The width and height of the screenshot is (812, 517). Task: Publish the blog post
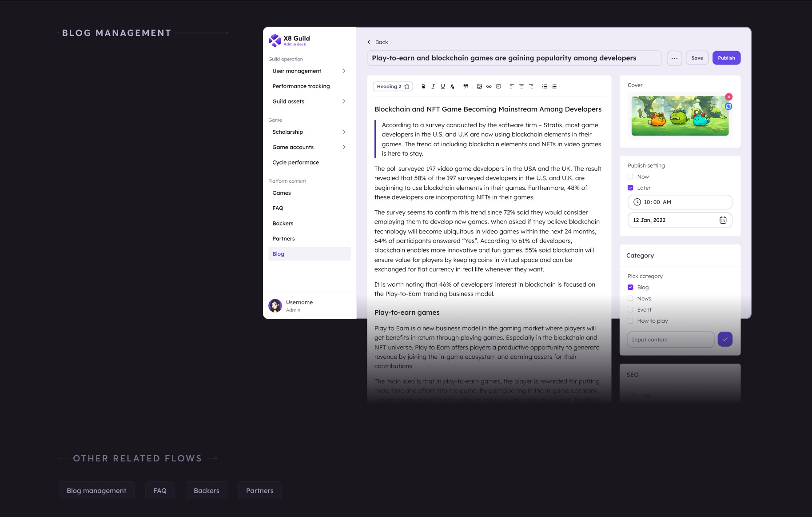click(726, 58)
